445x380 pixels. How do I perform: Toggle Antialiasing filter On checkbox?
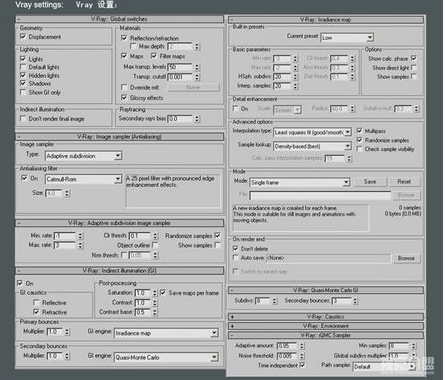point(24,178)
